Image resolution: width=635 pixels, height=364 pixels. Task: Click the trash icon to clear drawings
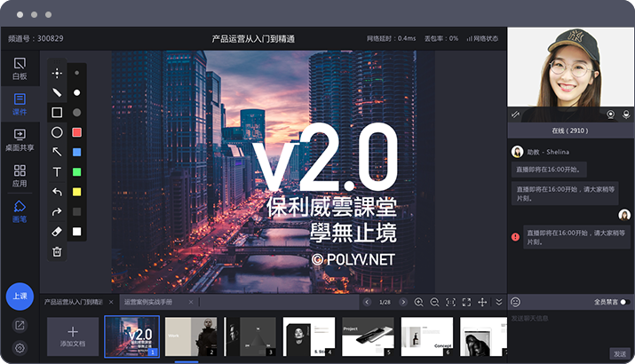[57, 251]
